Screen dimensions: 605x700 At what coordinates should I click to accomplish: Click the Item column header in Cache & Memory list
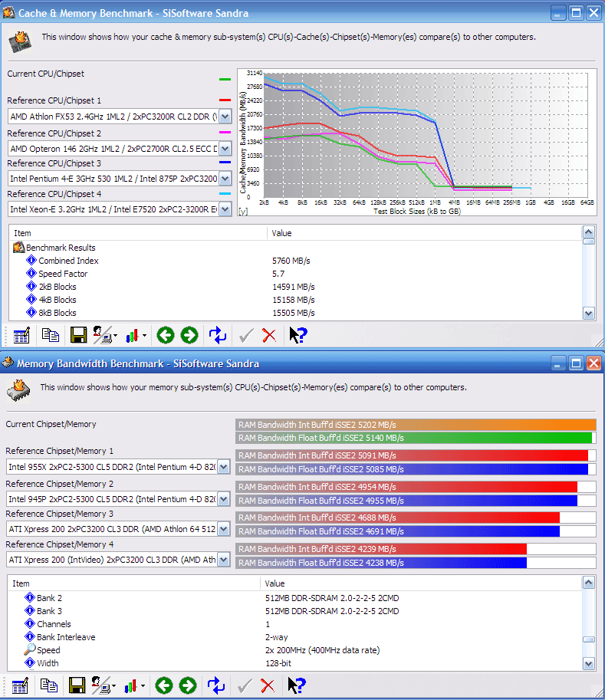click(x=138, y=233)
